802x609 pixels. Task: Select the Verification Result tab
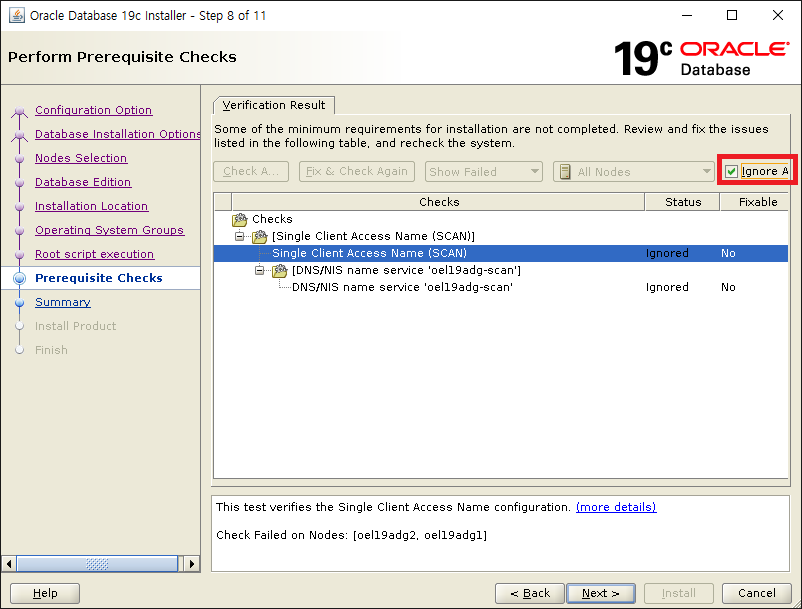[274, 105]
